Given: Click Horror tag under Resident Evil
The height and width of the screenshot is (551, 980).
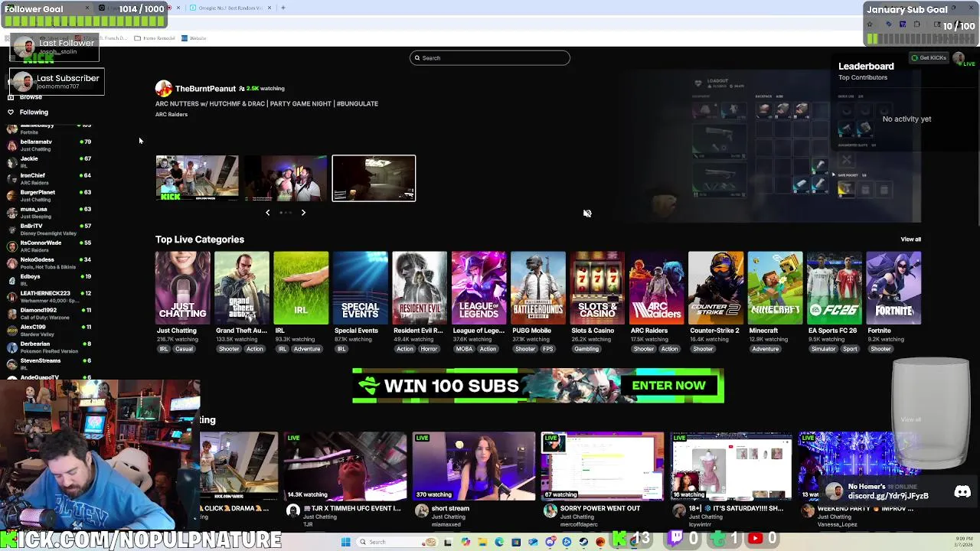Looking at the screenshot, I should coord(429,349).
